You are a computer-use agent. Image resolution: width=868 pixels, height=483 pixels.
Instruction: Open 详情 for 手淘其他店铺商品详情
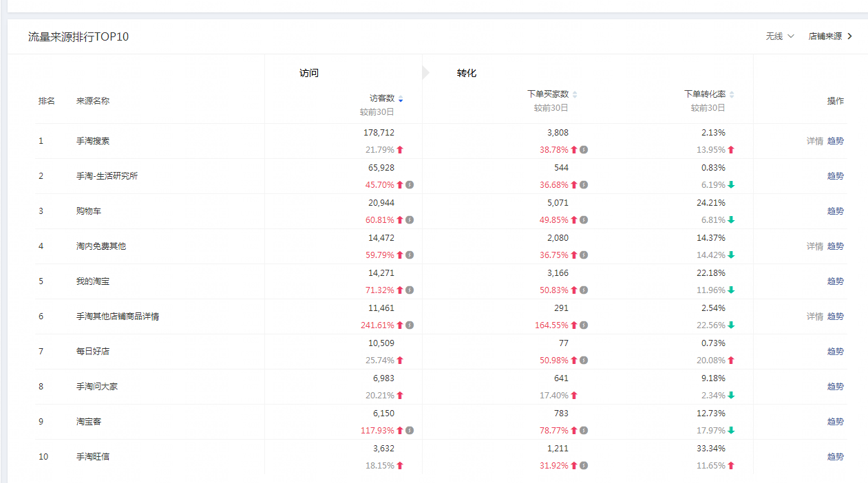tap(814, 316)
